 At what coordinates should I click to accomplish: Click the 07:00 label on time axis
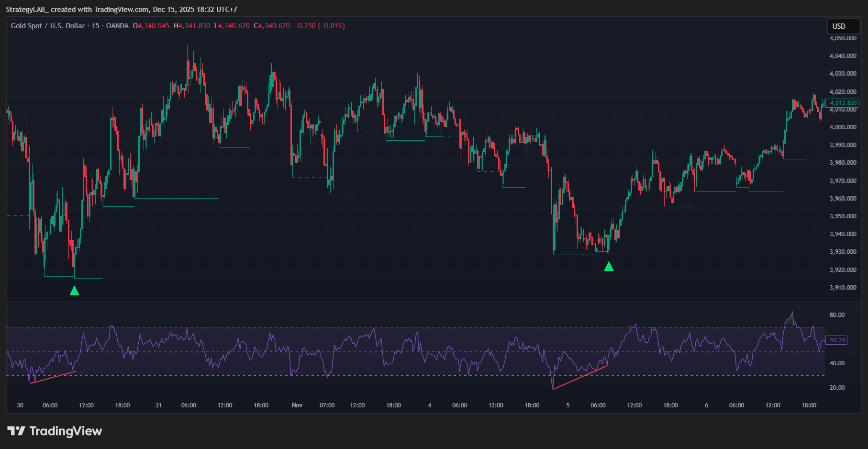click(327, 405)
